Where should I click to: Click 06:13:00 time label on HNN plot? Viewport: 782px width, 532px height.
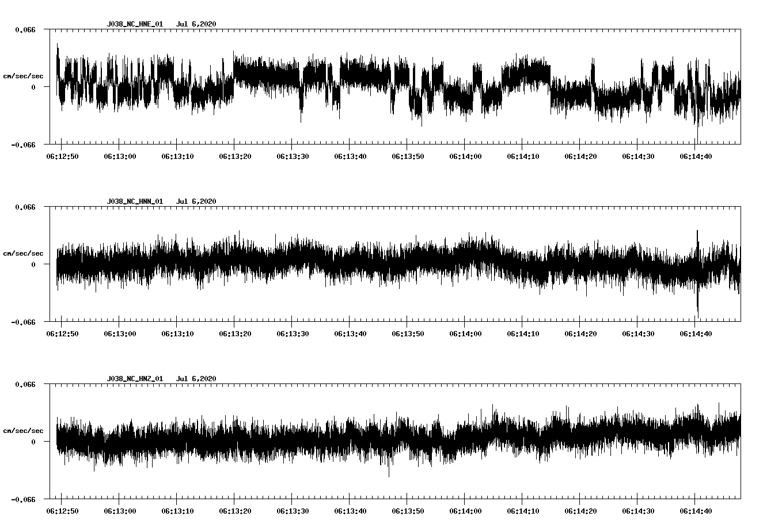tap(119, 333)
